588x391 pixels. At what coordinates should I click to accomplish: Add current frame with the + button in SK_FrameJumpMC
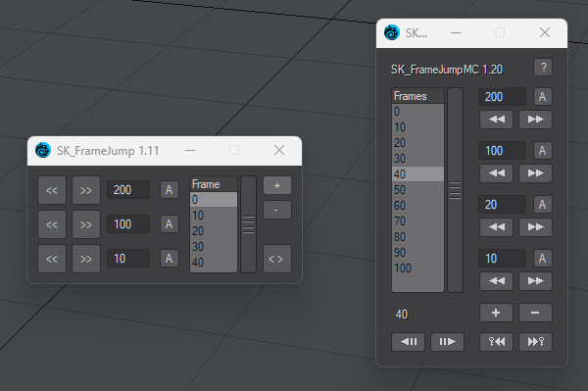(x=496, y=313)
